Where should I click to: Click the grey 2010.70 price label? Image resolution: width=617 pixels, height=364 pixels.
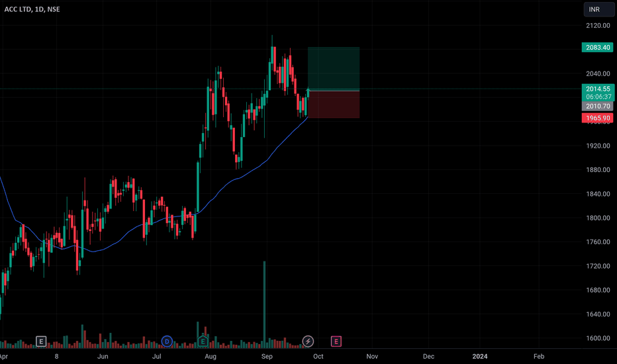[597, 106]
